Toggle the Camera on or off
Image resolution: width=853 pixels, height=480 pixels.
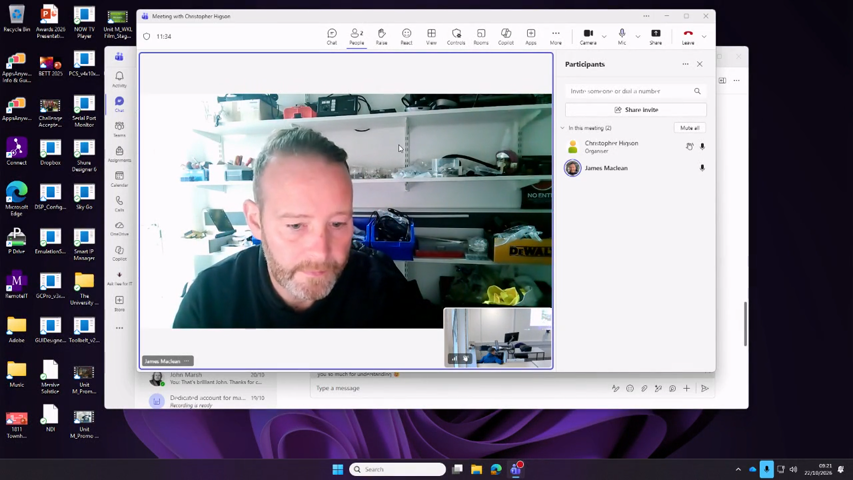[x=588, y=36]
